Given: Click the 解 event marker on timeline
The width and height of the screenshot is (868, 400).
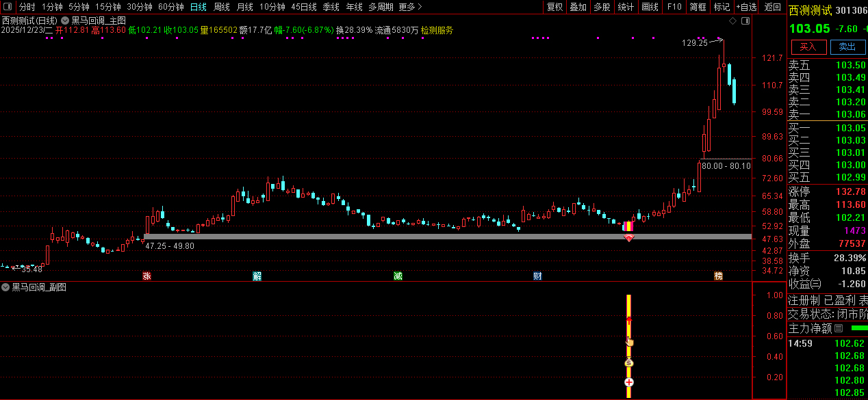Looking at the screenshot, I should coord(257,276).
